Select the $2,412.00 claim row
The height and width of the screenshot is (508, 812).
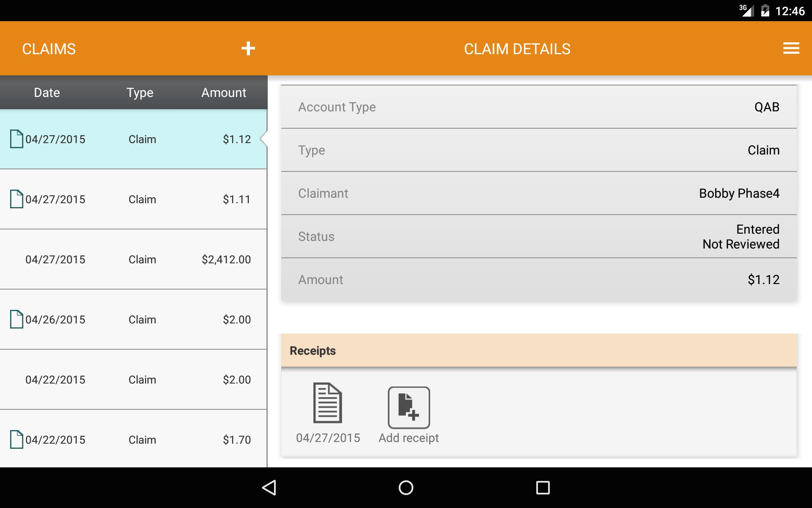point(133,260)
